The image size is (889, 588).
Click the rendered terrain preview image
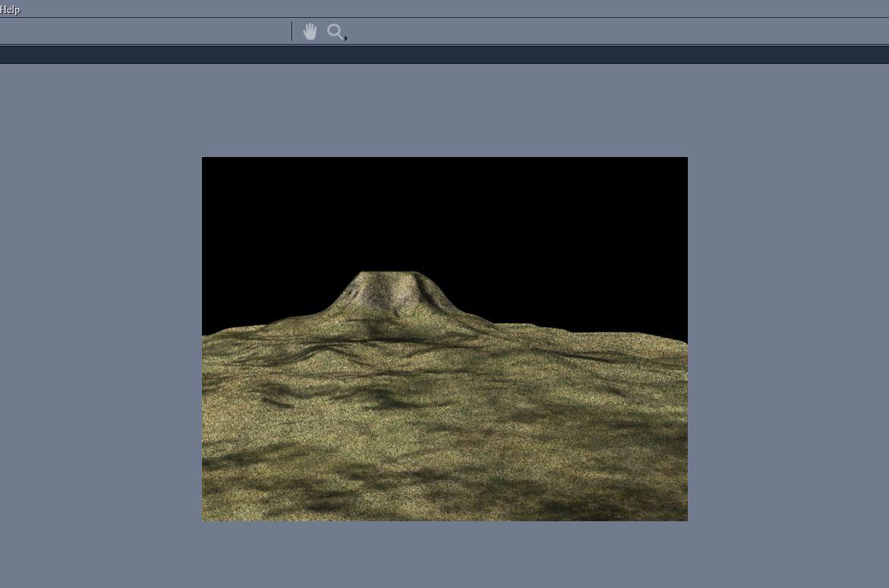(445, 338)
